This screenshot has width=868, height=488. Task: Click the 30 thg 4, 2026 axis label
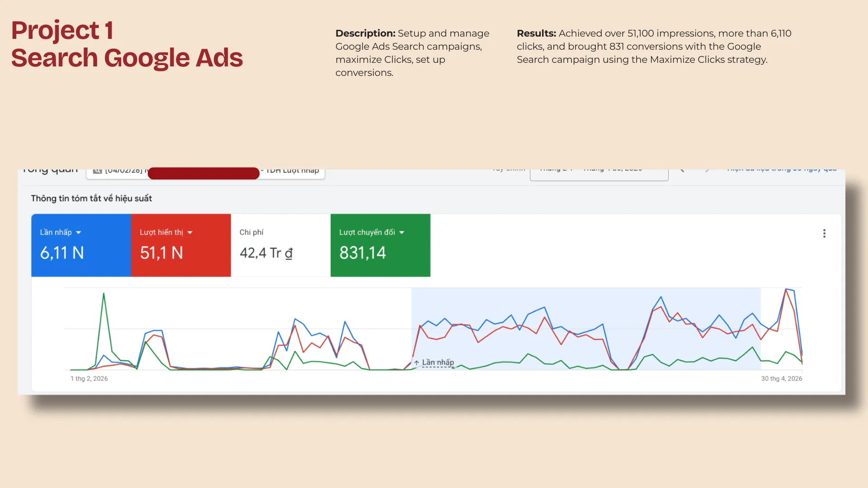coord(782,379)
